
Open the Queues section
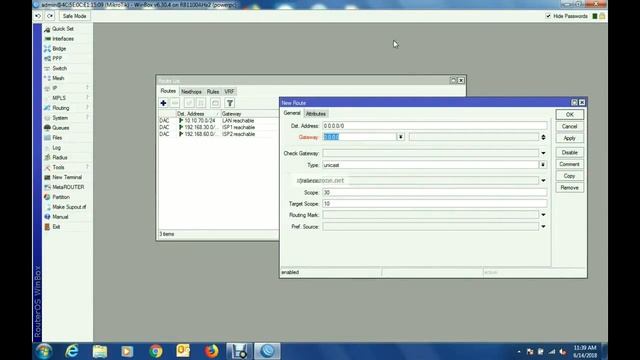60,128
